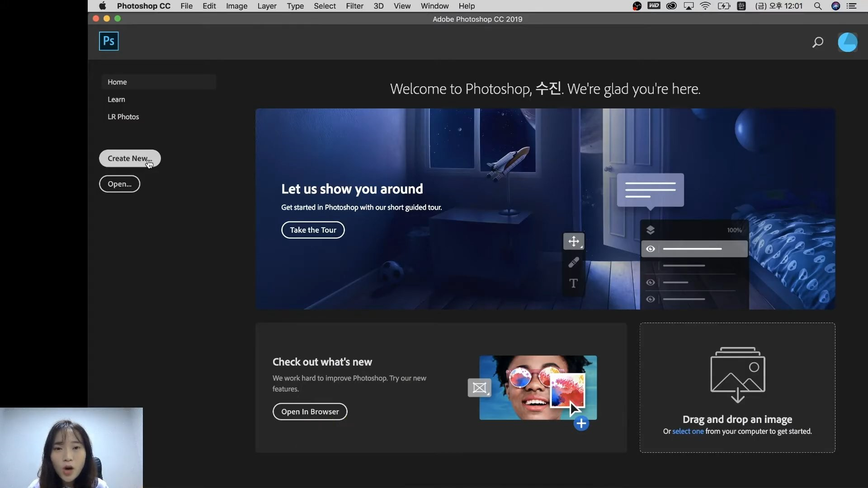Open the blue profile avatar
The width and height of the screenshot is (868, 488).
[847, 42]
